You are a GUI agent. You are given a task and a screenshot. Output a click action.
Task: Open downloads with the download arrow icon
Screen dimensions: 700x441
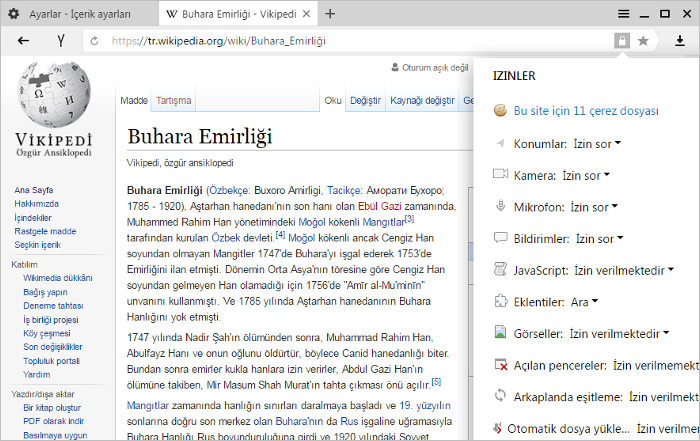tap(679, 41)
